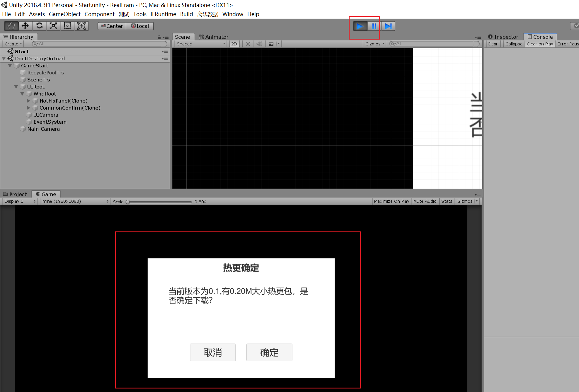Screen dimensions: 579x392
Task: Click the Pause button in toolbar
Action: click(x=374, y=26)
